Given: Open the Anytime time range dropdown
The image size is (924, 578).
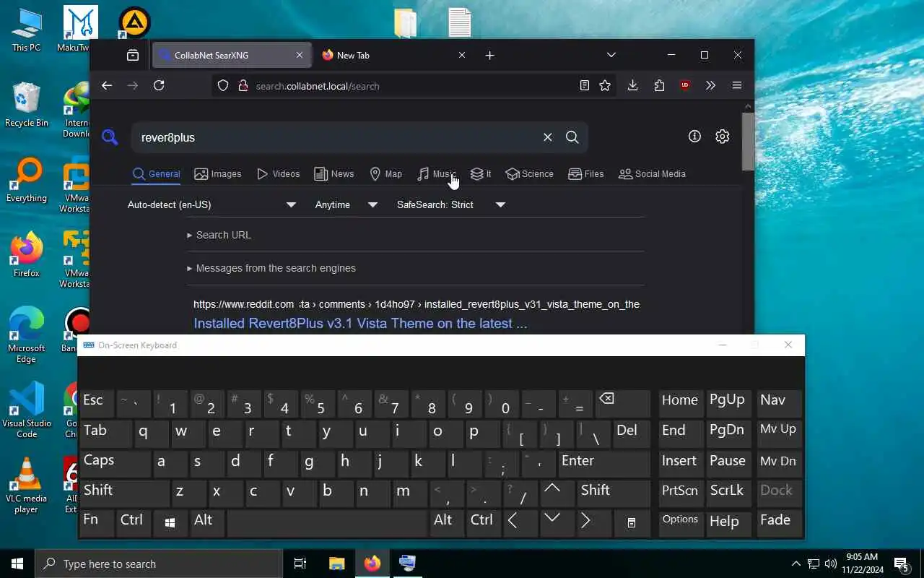Looking at the screenshot, I should pyautogui.click(x=346, y=204).
